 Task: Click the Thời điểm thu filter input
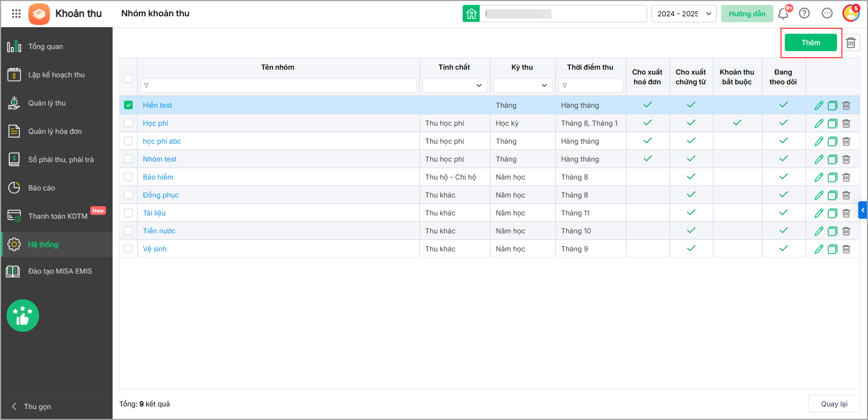point(591,85)
